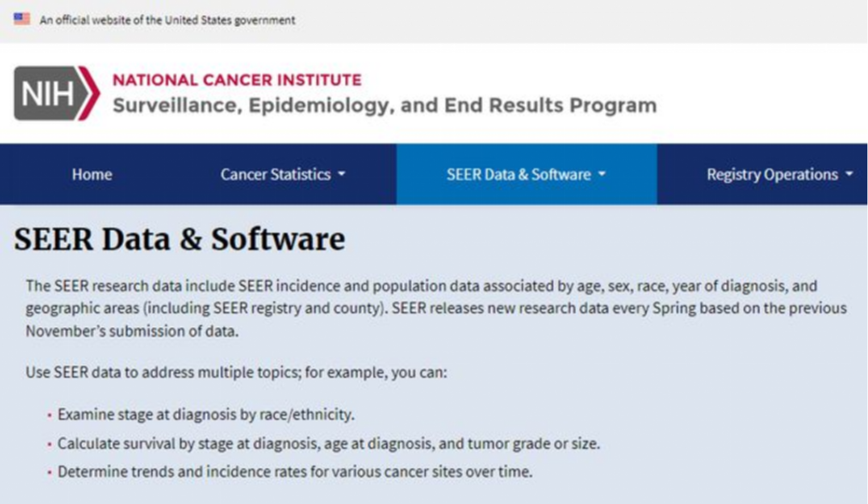Expand the Registry Operations dropdown arrow

coord(849,174)
